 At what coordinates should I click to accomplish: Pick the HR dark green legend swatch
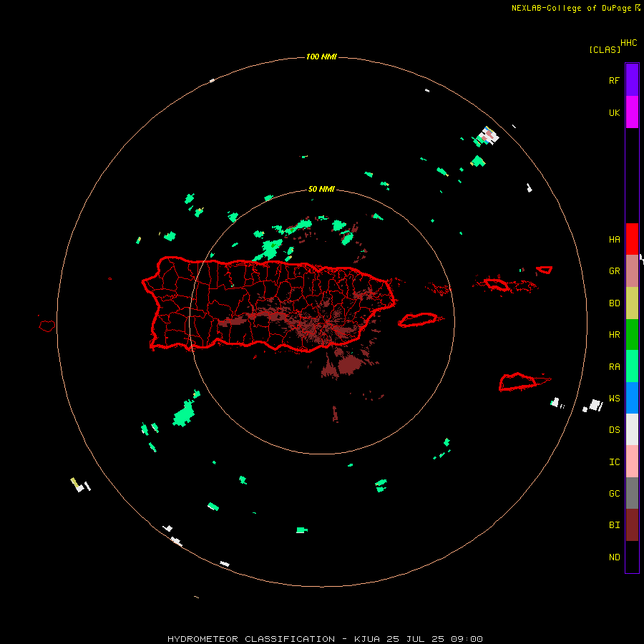(x=632, y=335)
